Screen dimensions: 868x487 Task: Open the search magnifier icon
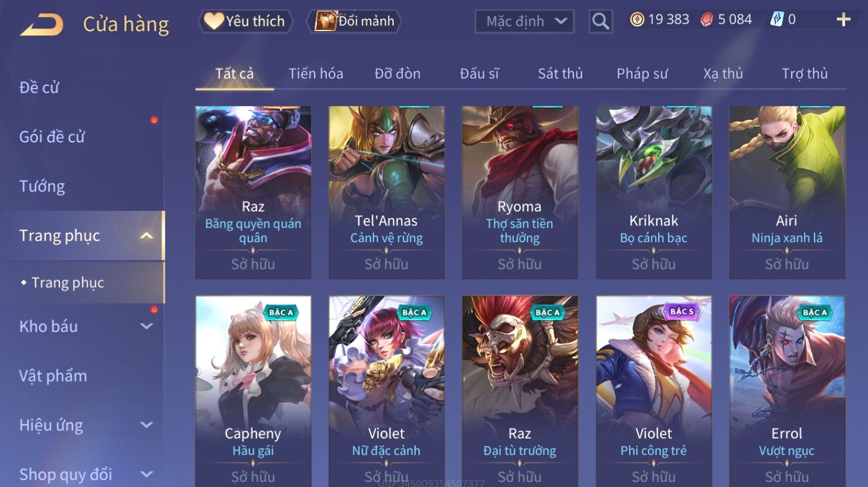pyautogui.click(x=601, y=21)
